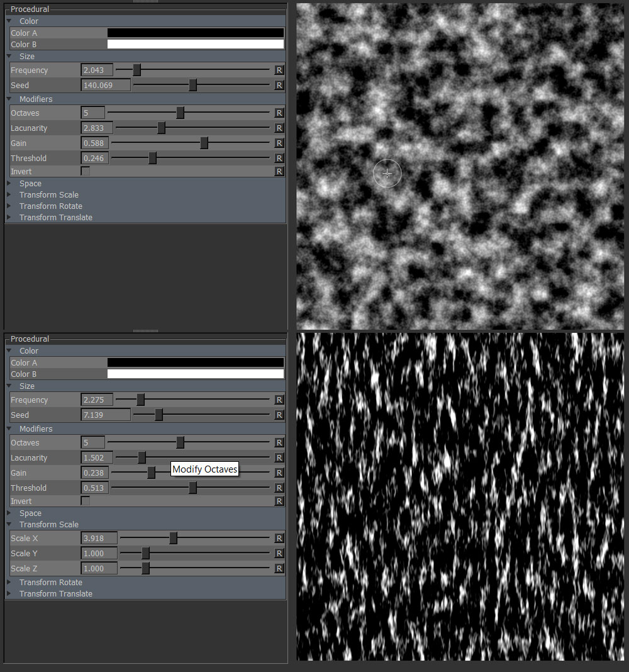
Task: Reset the Seed value of 140.069
Action: tap(279, 86)
